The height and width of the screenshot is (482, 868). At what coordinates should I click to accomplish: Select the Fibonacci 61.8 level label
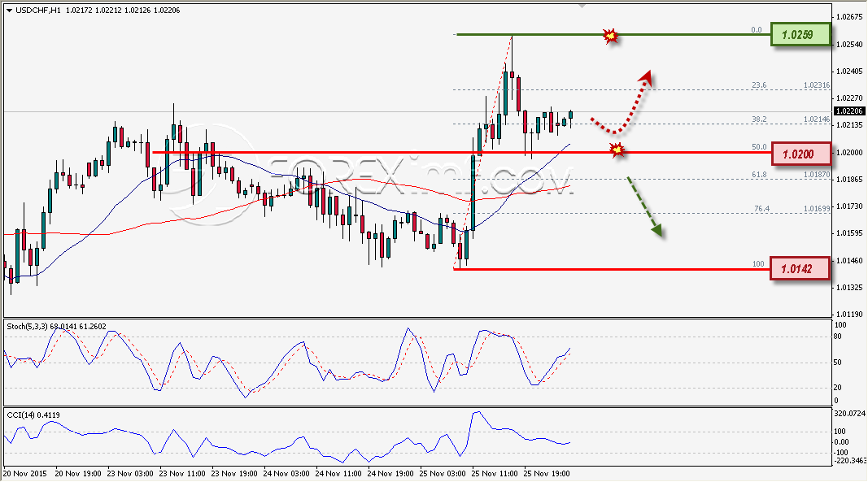pos(759,174)
